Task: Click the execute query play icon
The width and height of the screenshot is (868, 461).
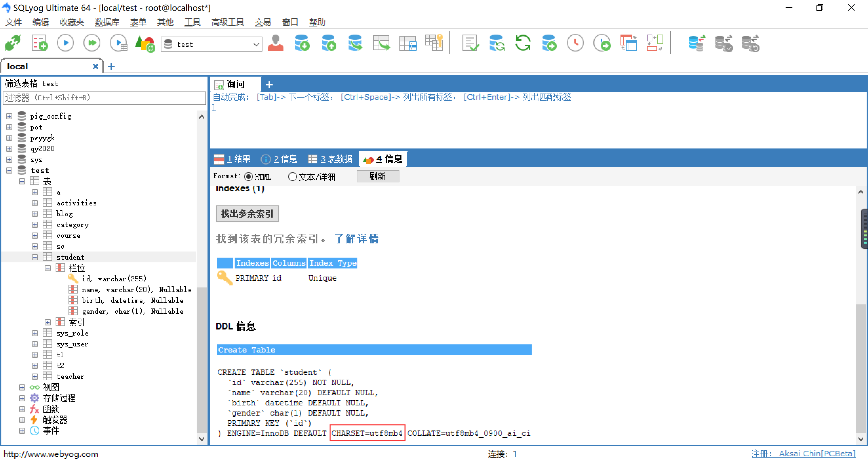Action: click(65, 43)
